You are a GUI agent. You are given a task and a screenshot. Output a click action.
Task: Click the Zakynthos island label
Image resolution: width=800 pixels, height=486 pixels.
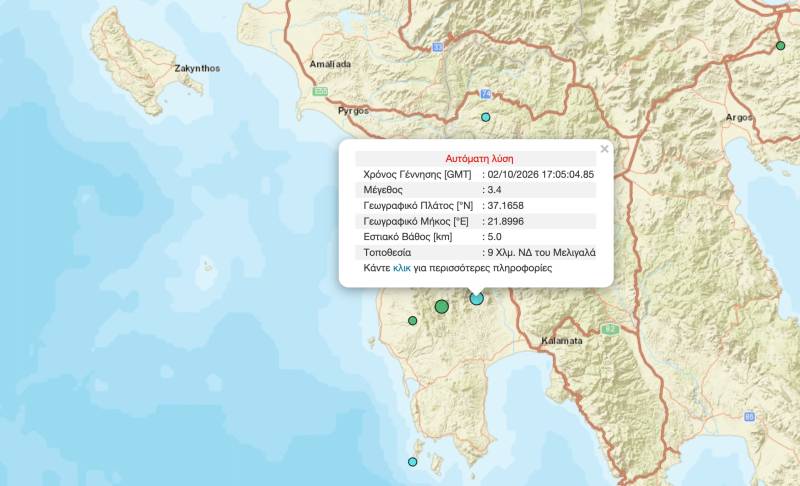[x=197, y=68]
